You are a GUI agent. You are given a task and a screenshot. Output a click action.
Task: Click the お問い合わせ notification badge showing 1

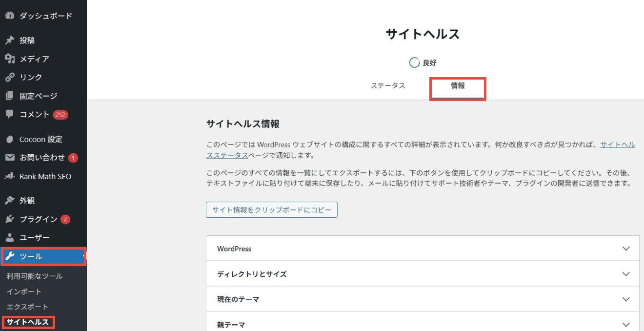coord(73,158)
